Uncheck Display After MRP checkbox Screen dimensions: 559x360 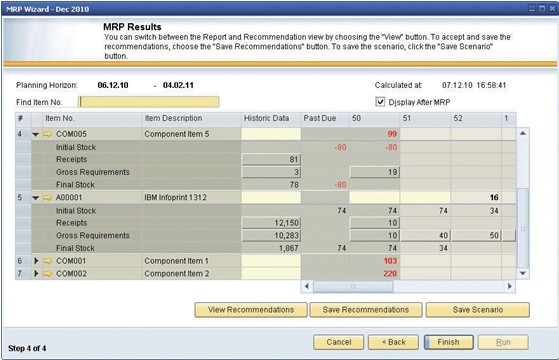[380, 102]
